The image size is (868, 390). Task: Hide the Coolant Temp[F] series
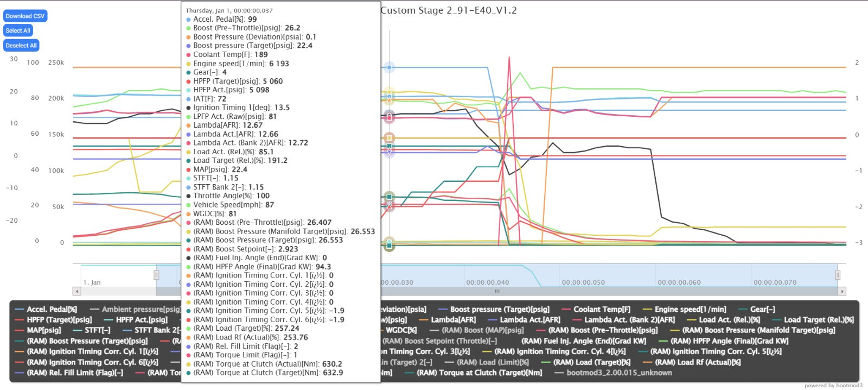[602, 309]
